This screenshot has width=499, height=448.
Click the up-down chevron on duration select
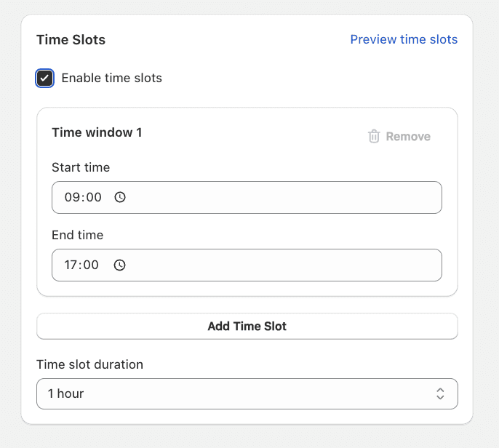tap(440, 393)
